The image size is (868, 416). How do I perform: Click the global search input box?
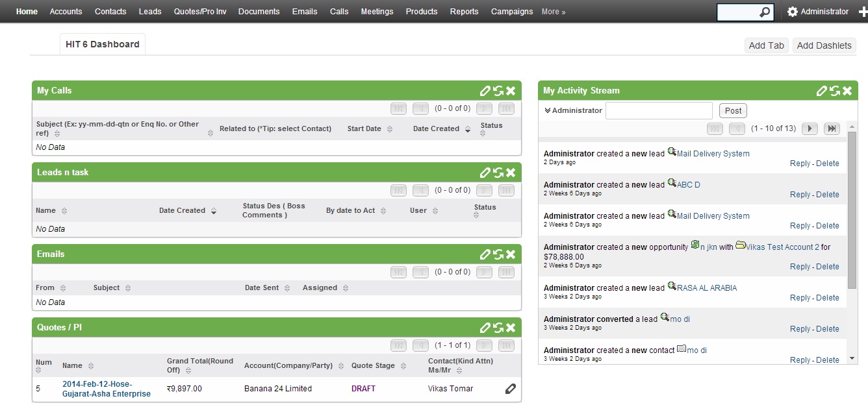point(737,12)
